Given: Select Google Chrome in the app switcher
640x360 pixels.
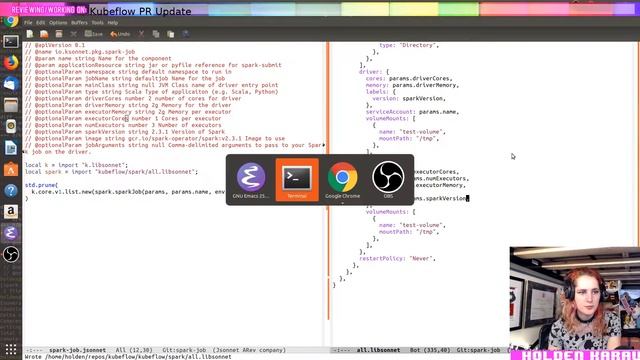Looking at the screenshot, I should click(x=342, y=180).
